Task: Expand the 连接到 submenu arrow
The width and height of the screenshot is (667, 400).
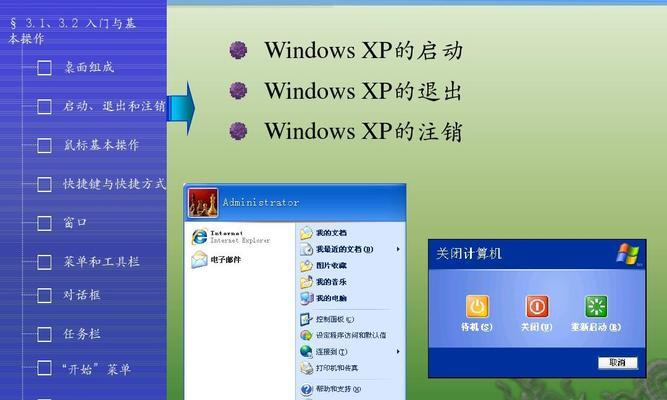Action: tap(398, 351)
